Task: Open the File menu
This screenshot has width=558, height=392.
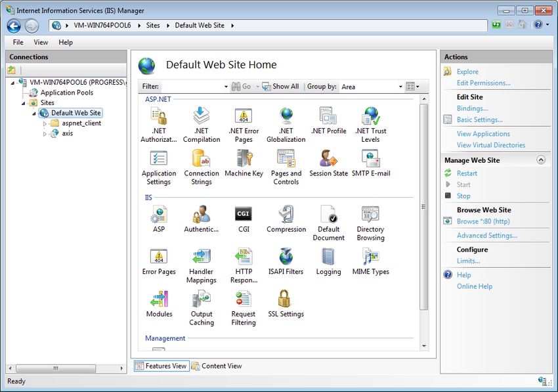Action: click(x=18, y=43)
